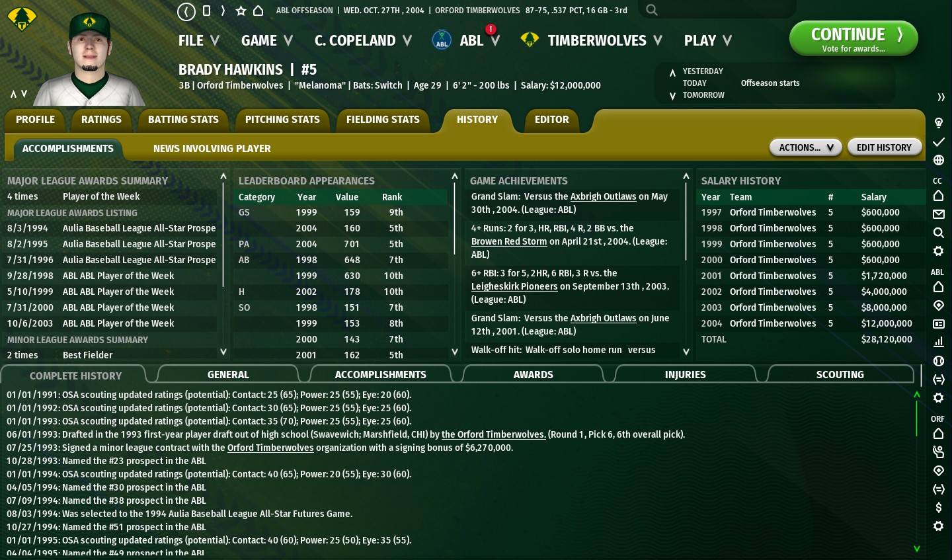
Task: Open the mail envelope icon in sidebar
Action: 938,214
